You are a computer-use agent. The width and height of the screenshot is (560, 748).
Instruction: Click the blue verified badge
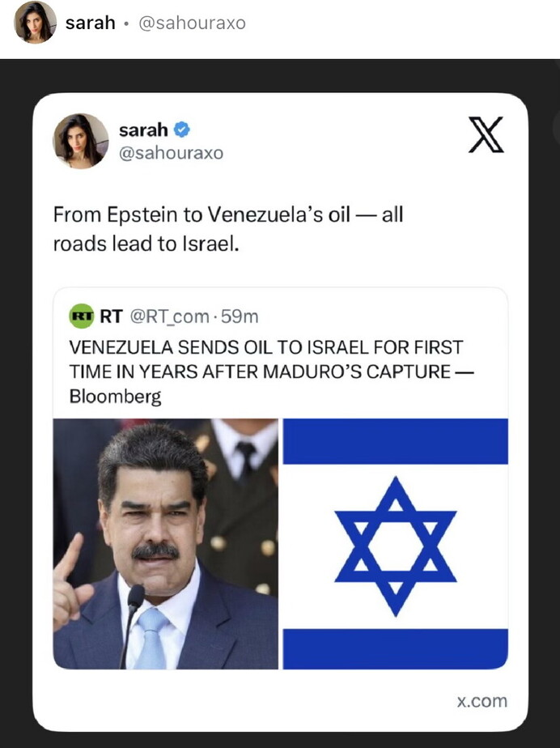(x=182, y=130)
